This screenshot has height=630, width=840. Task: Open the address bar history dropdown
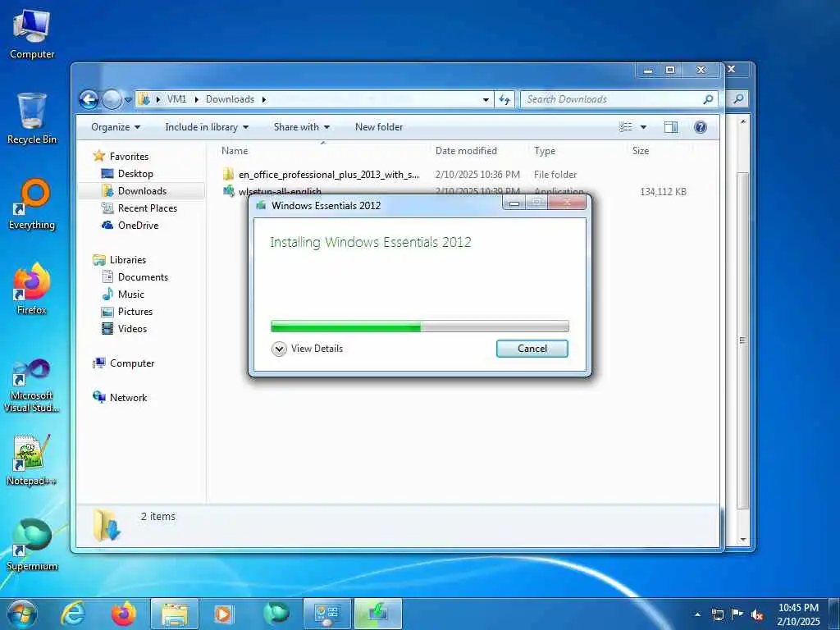(x=486, y=99)
